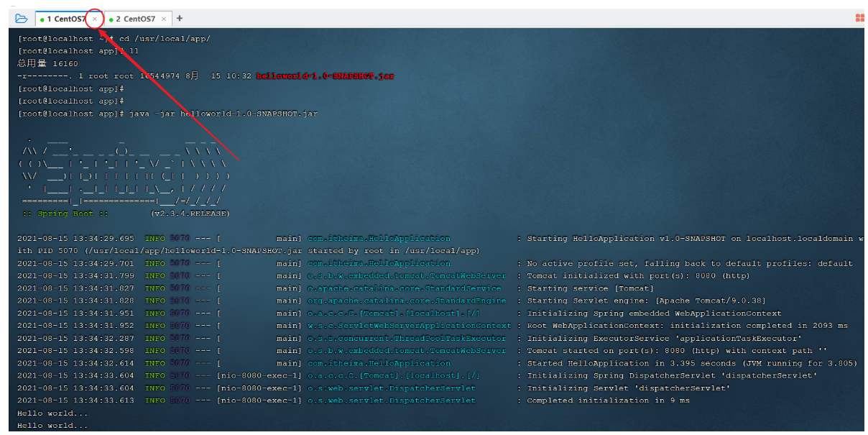This screenshot has height=435, width=868.
Task: Click logger name w.s.c.ServletWebServerApplicationContext
Action: coord(410,326)
